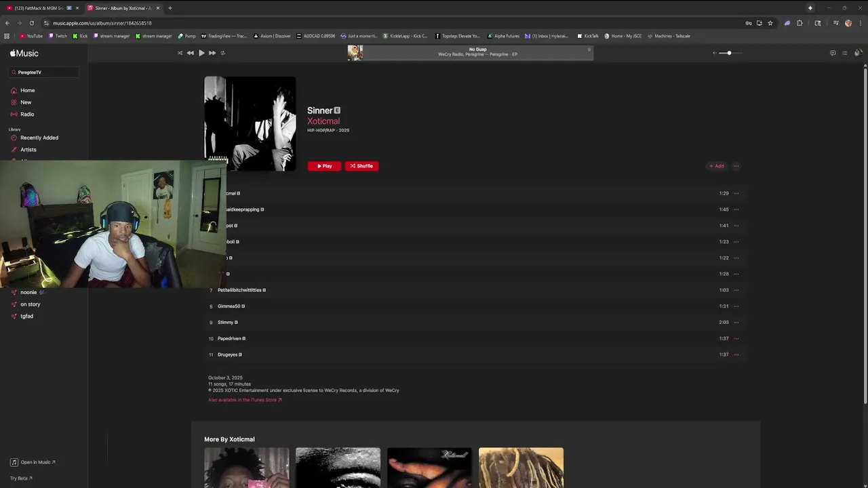Screen dimensions: 868x488
Task: Open the Apple Music account avatar
Action: [x=858, y=53]
